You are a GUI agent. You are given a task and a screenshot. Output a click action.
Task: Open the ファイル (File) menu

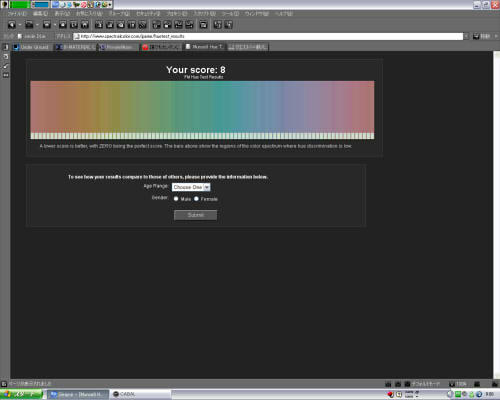17,14
